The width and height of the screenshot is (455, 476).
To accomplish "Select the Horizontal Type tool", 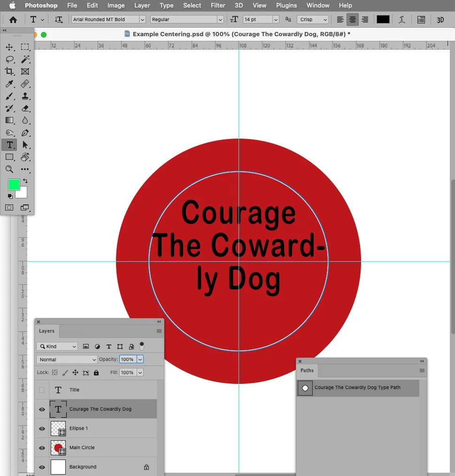I will click(9, 145).
